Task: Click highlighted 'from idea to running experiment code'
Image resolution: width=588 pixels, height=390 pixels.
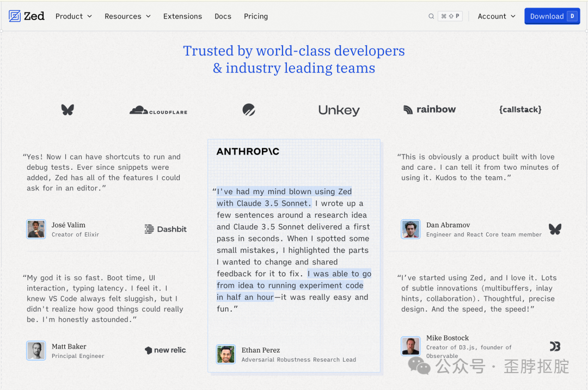Action: (290, 285)
